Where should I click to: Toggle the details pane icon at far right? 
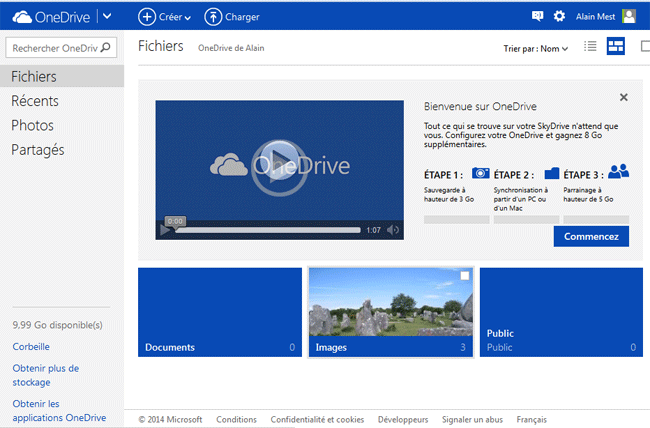(x=645, y=46)
